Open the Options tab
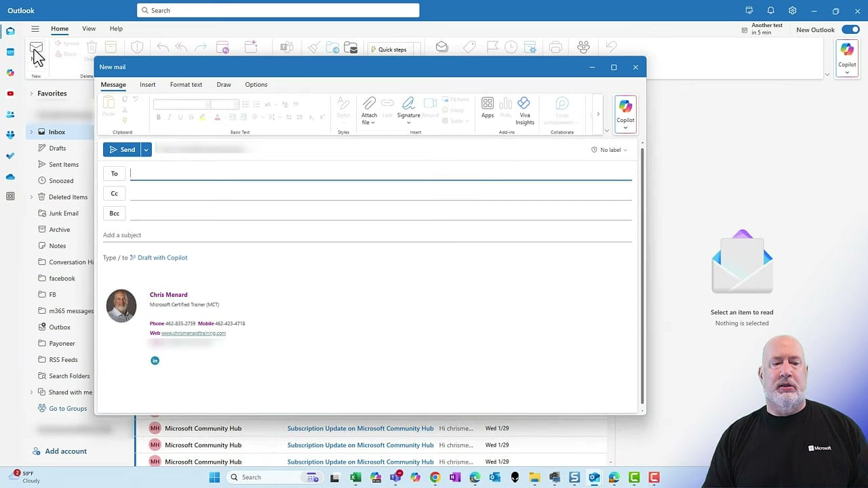Viewport: 868px width, 488px height. coord(256,84)
